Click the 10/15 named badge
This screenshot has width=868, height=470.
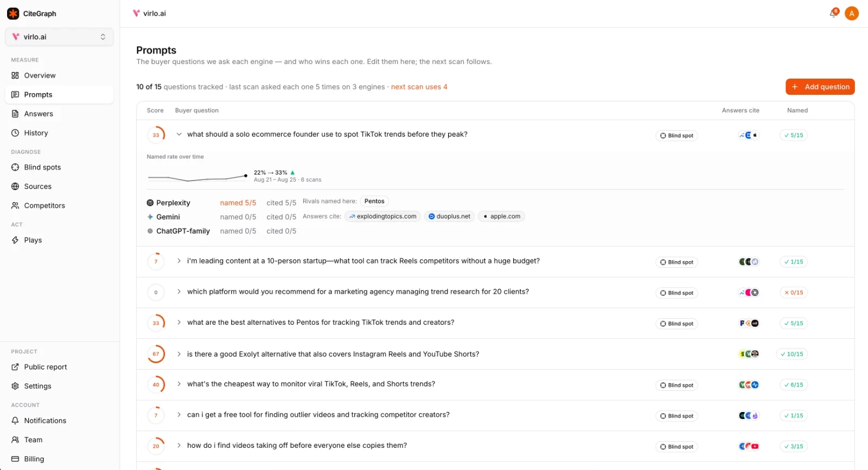pos(792,354)
